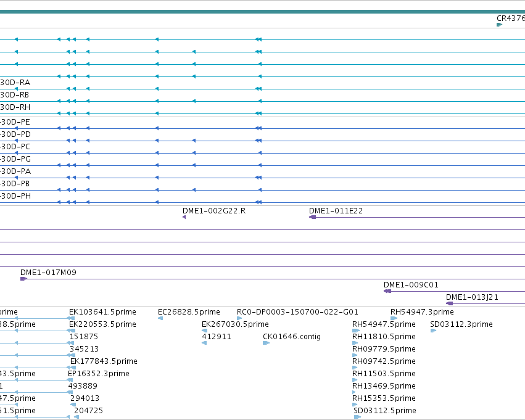Viewport: 525px width, 420px height.
Task: Click the RH09779.5prime label
Action: tap(384, 349)
